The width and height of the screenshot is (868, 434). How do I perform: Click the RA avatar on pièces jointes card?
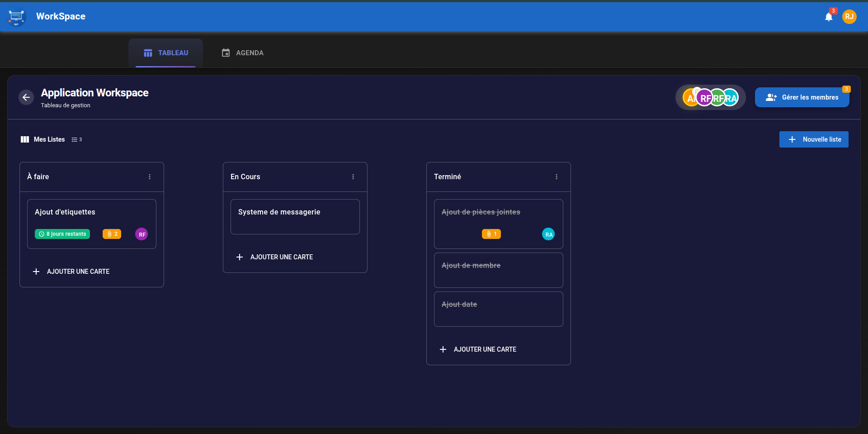[548, 234]
